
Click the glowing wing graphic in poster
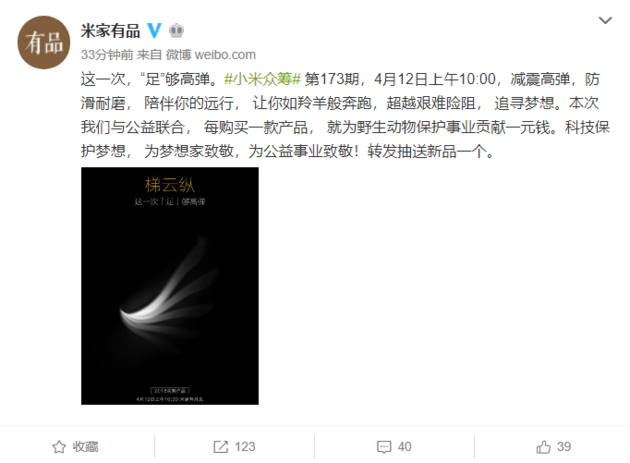click(x=169, y=289)
